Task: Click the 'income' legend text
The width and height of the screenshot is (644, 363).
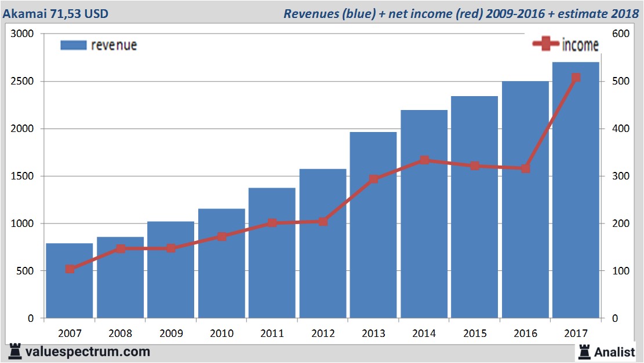Action: point(580,45)
